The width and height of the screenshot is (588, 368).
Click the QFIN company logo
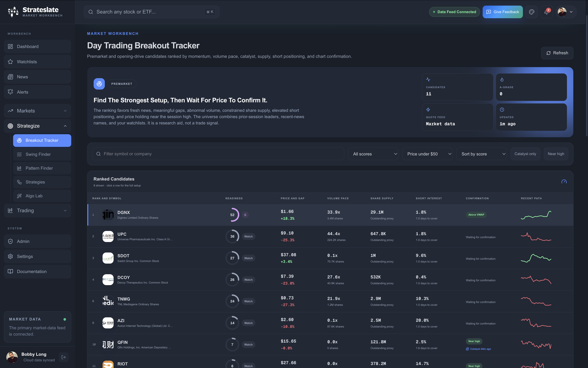(108, 344)
